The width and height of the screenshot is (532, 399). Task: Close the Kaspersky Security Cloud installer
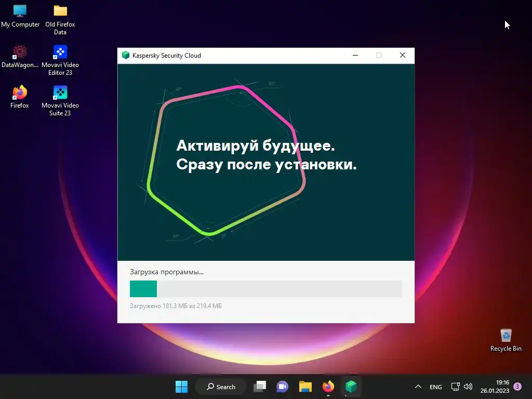[403, 55]
